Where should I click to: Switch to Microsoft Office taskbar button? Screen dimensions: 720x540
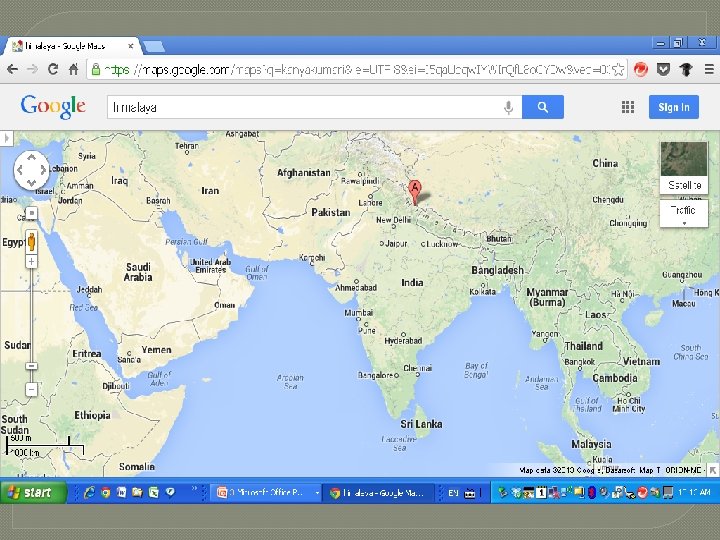[266, 493]
